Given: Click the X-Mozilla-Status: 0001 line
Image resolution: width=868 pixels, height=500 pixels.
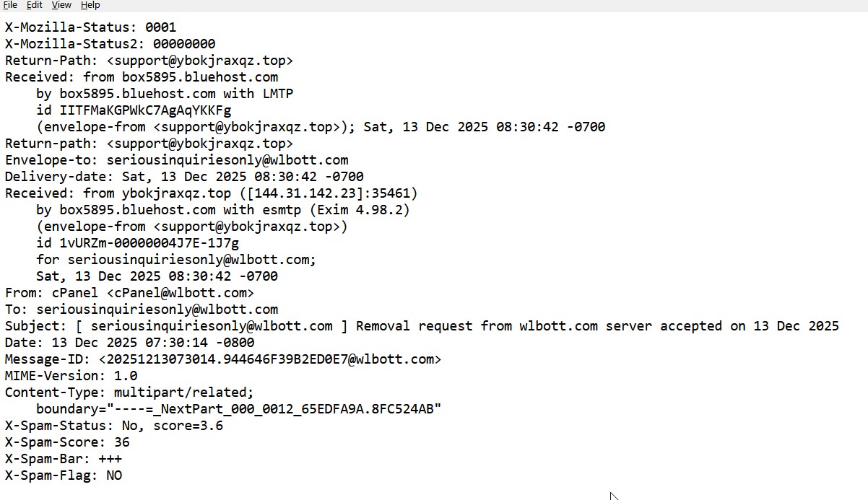Looking at the screenshot, I should click(x=90, y=27).
